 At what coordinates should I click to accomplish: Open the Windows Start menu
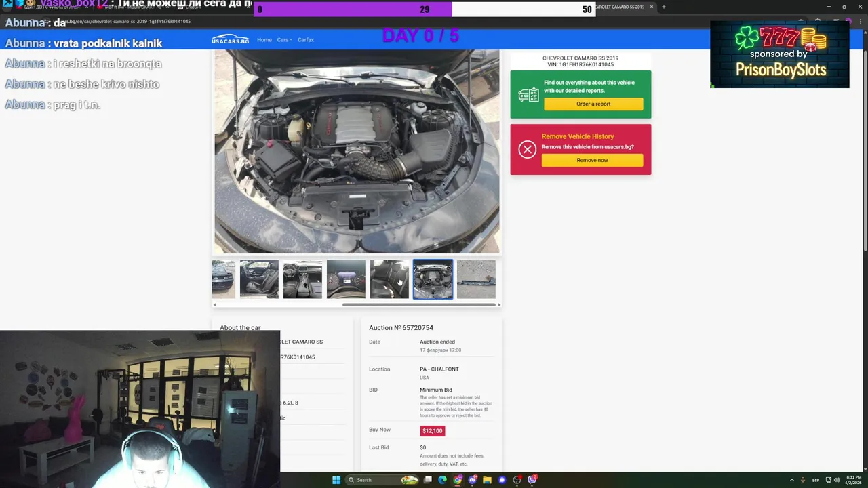(x=336, y=480)
